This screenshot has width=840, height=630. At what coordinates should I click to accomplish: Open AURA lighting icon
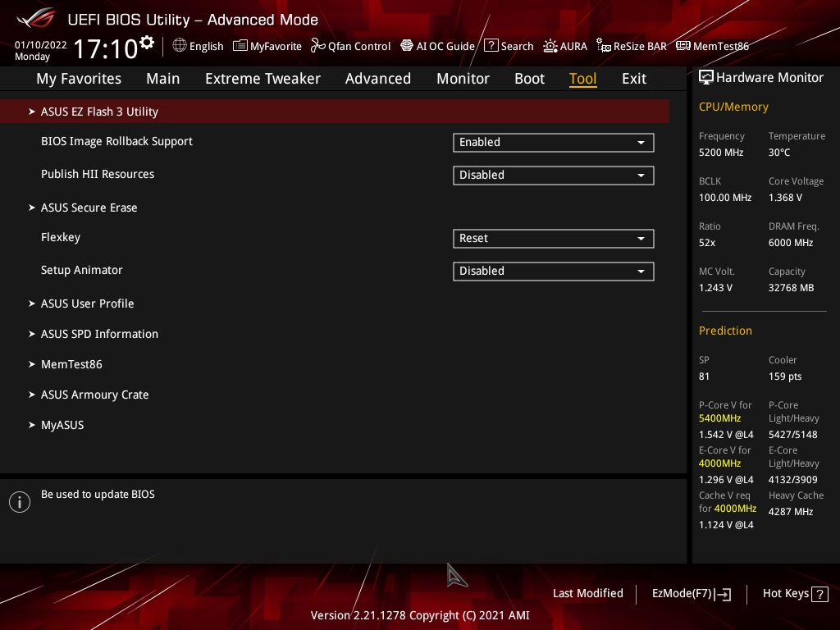click(x=550, y=46)
